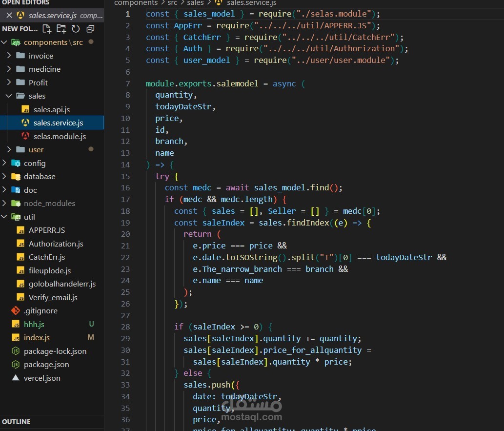Refresh the explorer file tree
This screenshot has height=431, width=504.
click(76, 29)
